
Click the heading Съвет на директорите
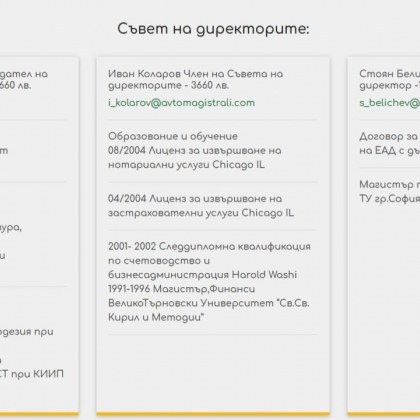pos(213,29)
